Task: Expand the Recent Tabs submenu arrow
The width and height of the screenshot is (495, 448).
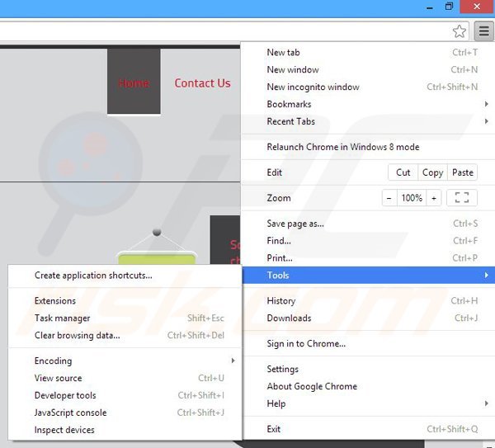Action: [487, 121]
